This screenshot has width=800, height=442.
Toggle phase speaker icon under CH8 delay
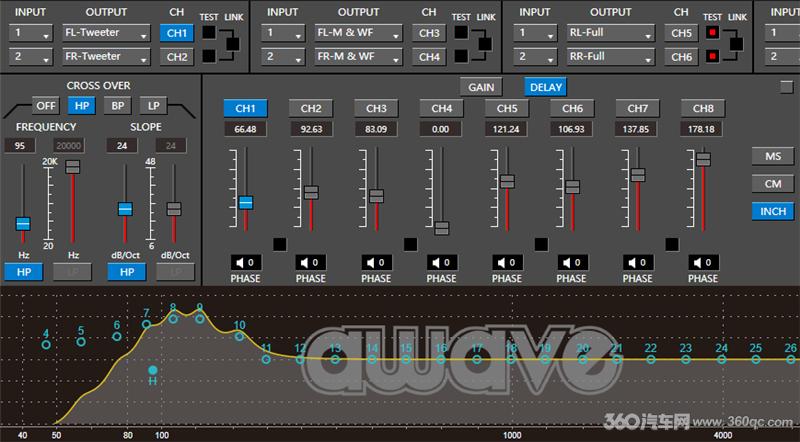click(703, 262)
